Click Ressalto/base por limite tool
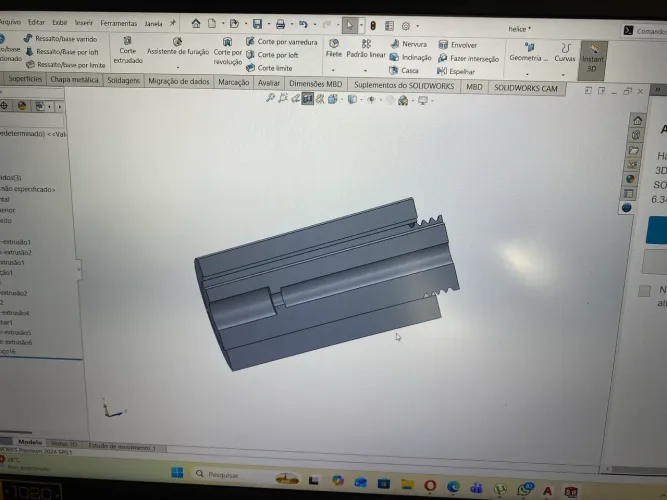The height and width of the screenshot is (500, 667). pos(66,65)
